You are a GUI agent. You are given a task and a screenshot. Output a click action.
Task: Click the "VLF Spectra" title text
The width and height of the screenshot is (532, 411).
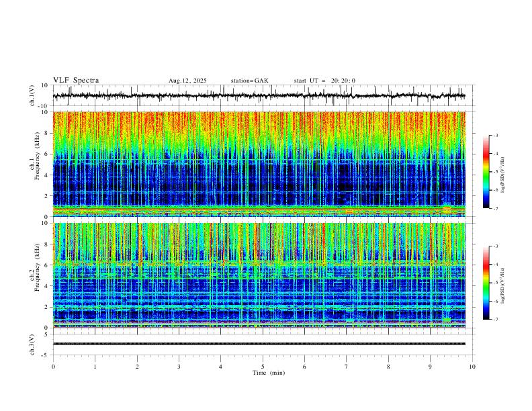76,81
